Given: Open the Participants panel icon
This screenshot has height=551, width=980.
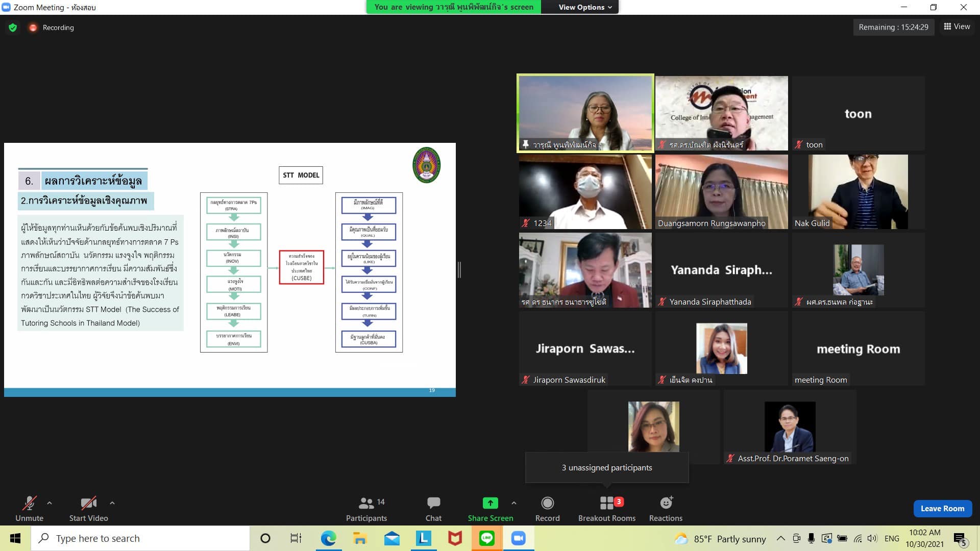Looking at the screenshot, I should [x=366, y=504].
